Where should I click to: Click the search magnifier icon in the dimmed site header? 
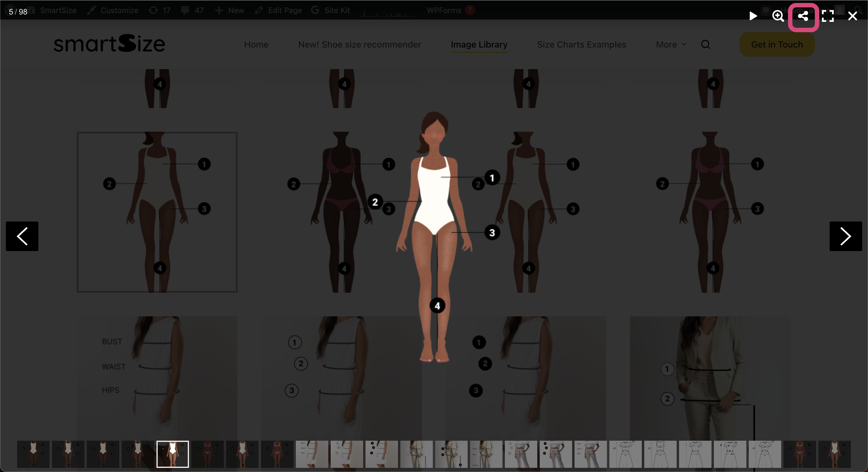(705, 45)
